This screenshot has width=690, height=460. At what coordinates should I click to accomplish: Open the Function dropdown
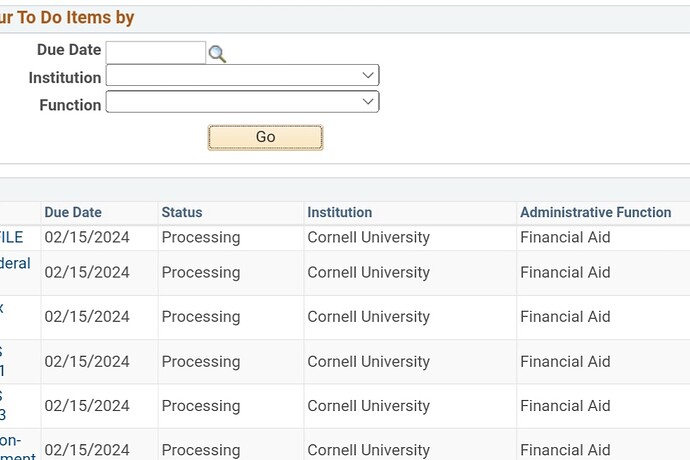(x=242, y=102)
